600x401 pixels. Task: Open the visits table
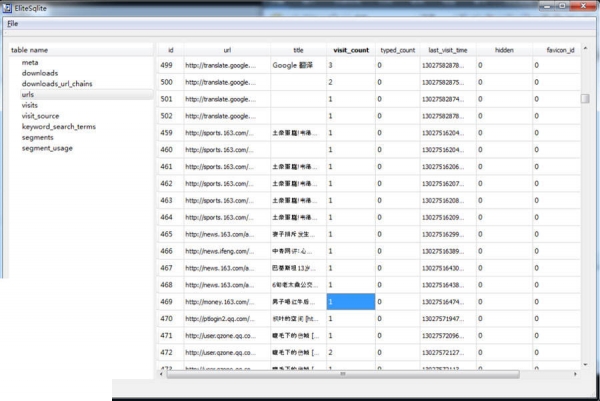[x=30, y=105]
